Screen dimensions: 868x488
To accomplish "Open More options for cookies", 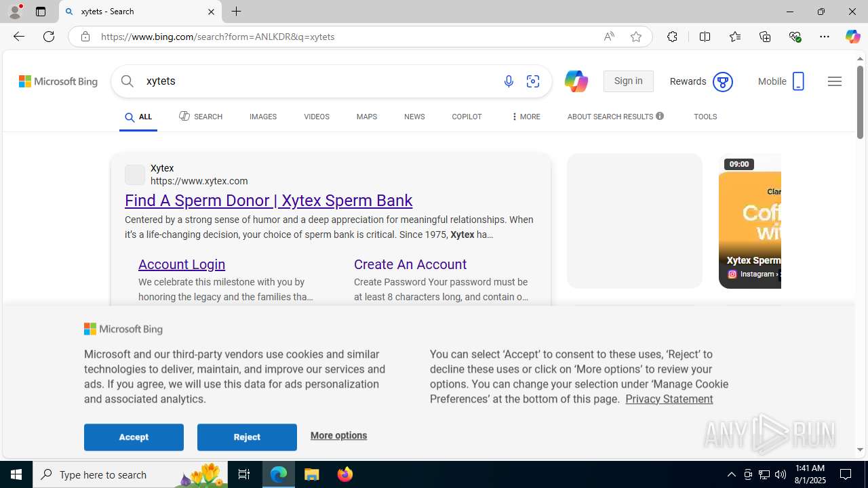I will [338, 436].
